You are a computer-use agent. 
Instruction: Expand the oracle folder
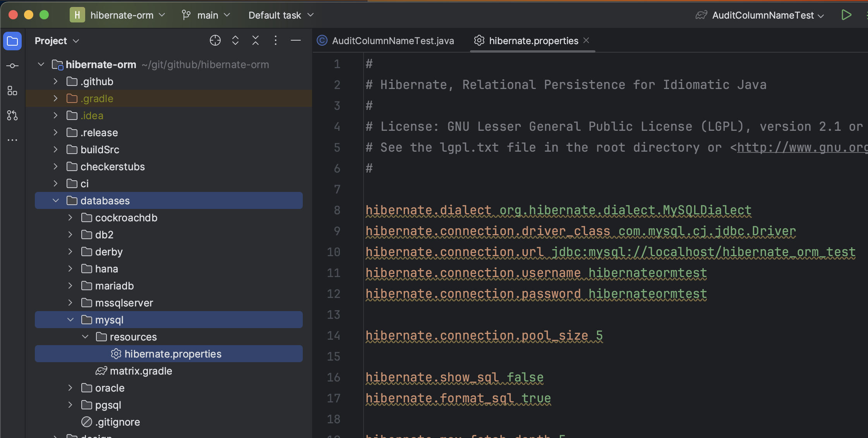[x=70, y=388]
